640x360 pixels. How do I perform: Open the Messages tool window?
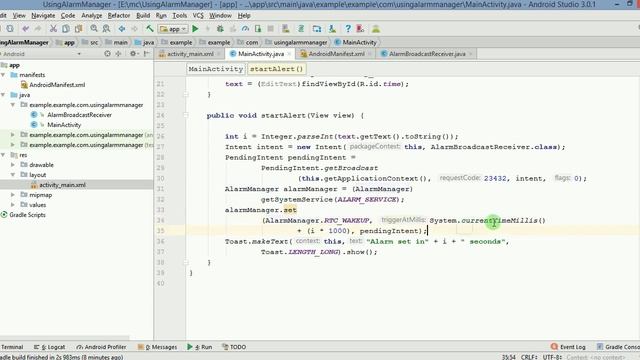pyautogui.click(x=158, y=347)
